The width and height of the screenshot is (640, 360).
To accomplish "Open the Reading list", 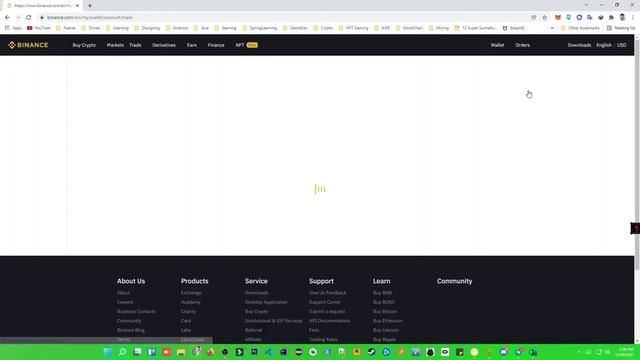I will pos(621,28).
